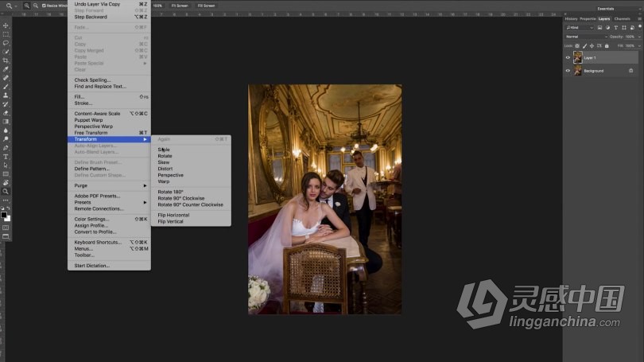The width and height of the screenshot is (644, 362).
Task: Select Free Transform menu item
Action: tap(109, 133)
